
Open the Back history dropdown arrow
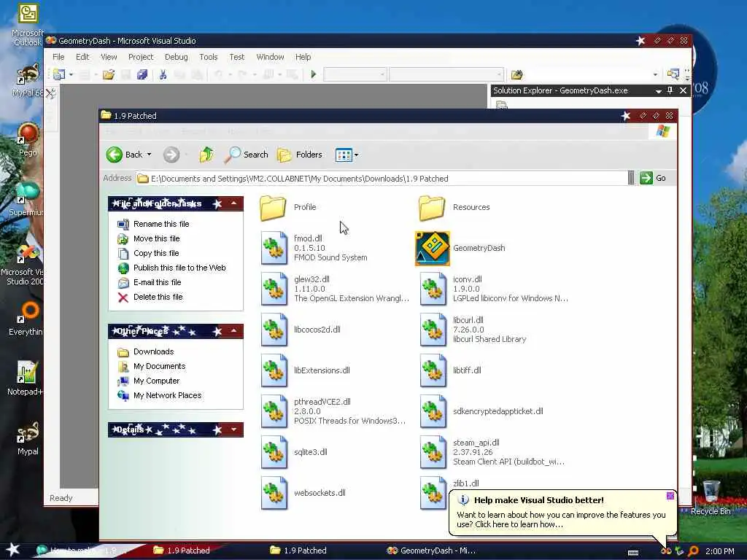pos(149,155)
